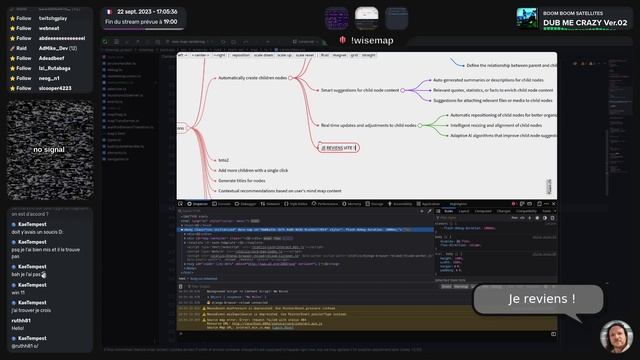The image size is (640, 360).
Task: Click the scale reset button
Action: click(305, 55)
